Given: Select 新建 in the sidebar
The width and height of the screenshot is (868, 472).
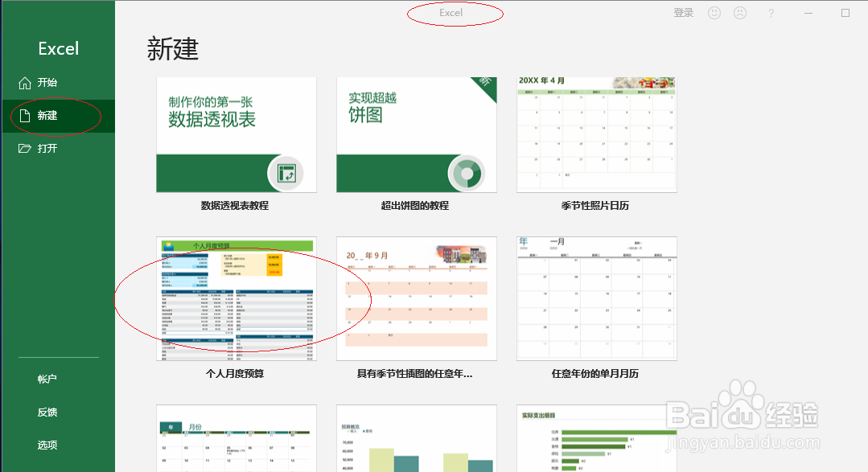Looking at the screenshot, I should coord(58,116).
